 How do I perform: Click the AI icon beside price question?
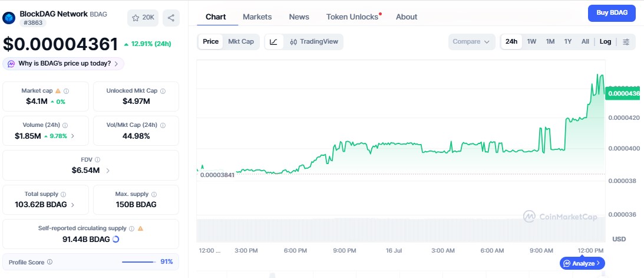pyautogui.click(x=11, y=64)
